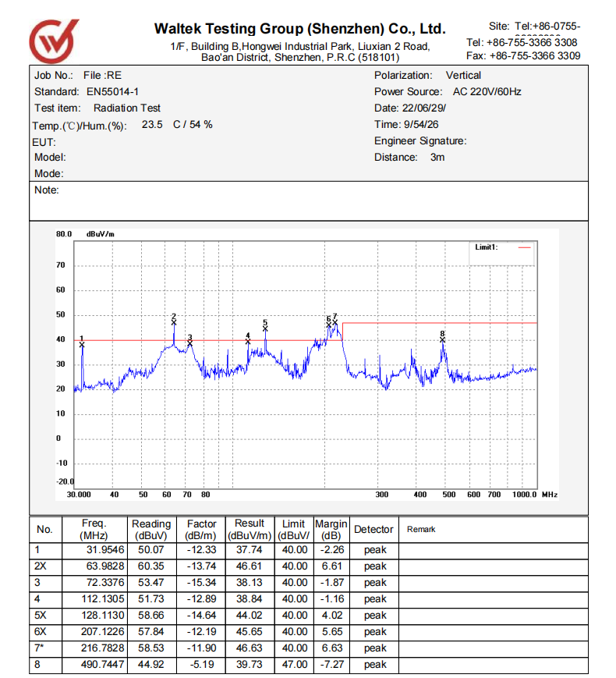
Task: Click the 'Power Source: AC 220V/60Hz' text
Action: tap(448, 91)
